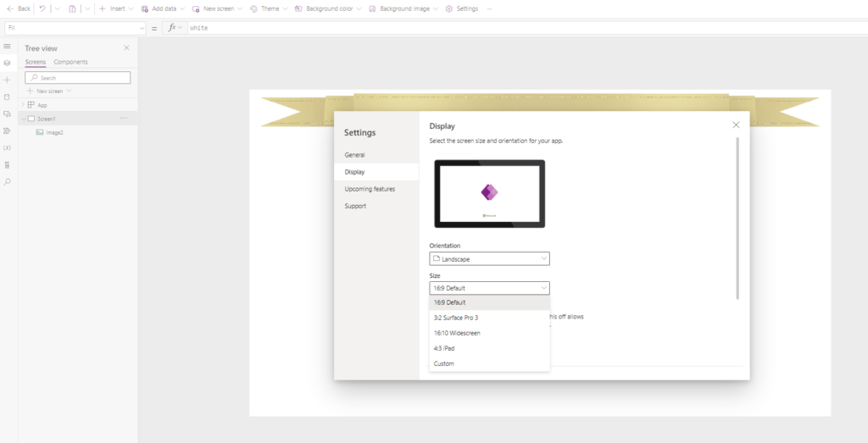Choose 16:10 Widescreen size option
This screenshot has width=868, height=443.
coord(489,333)
